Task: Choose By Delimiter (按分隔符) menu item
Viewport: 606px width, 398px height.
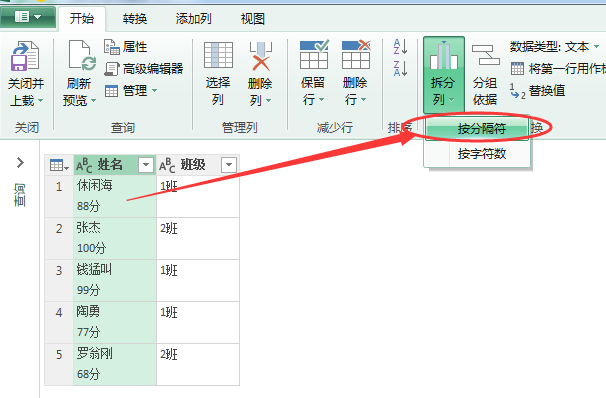Action: 478,129
